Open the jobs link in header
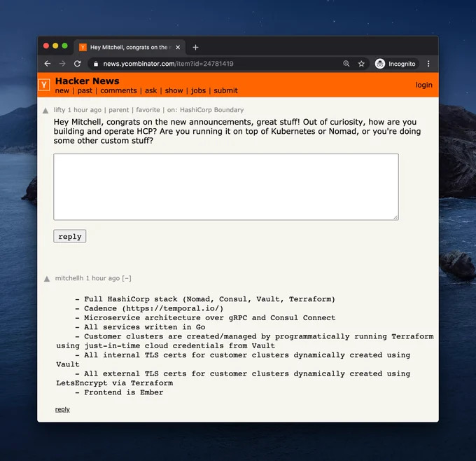The image size is (476, 461). (198, 90)
